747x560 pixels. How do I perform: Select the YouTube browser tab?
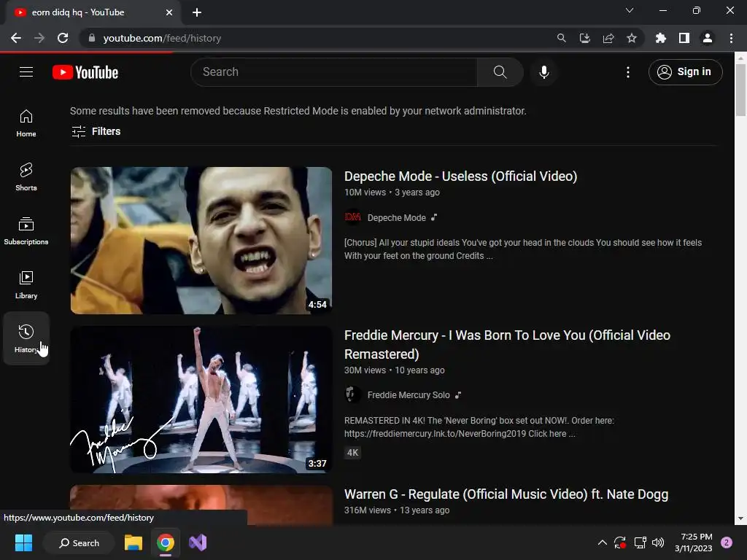tap(93, 12)
